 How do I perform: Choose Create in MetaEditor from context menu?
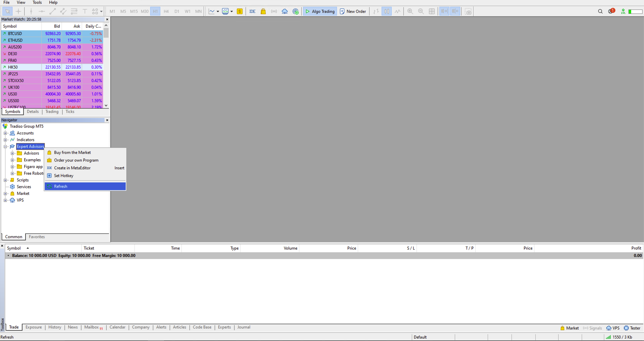[85, 168]
